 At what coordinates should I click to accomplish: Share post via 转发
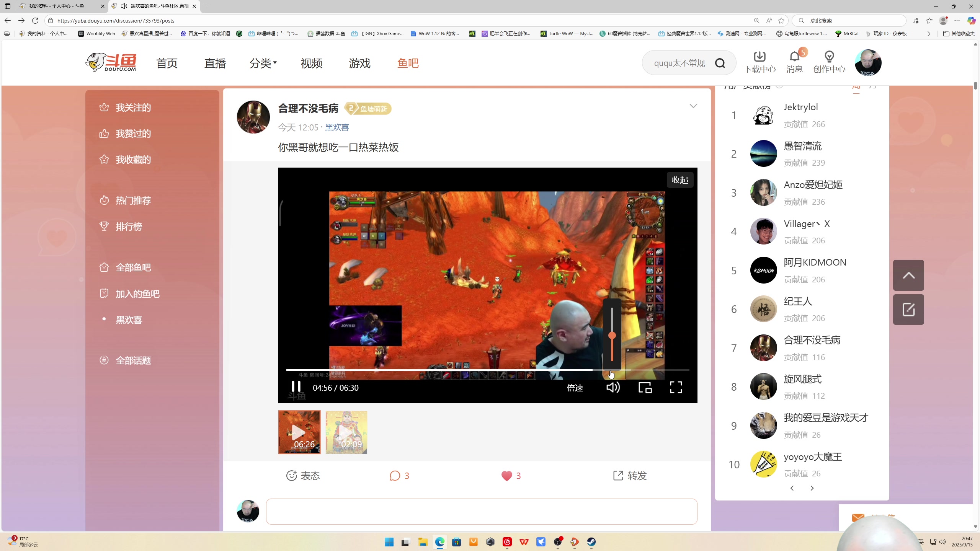630,476
